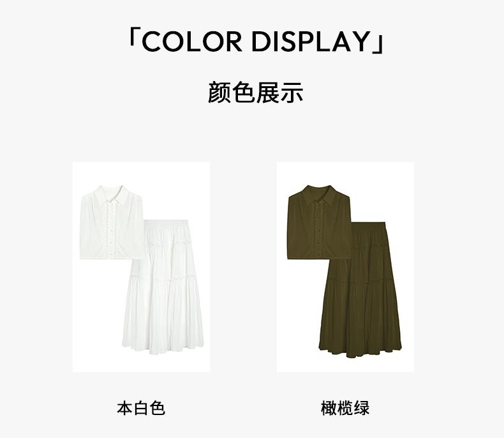Select the 本白色 color label
504x438 pixels.
point(141,408)
